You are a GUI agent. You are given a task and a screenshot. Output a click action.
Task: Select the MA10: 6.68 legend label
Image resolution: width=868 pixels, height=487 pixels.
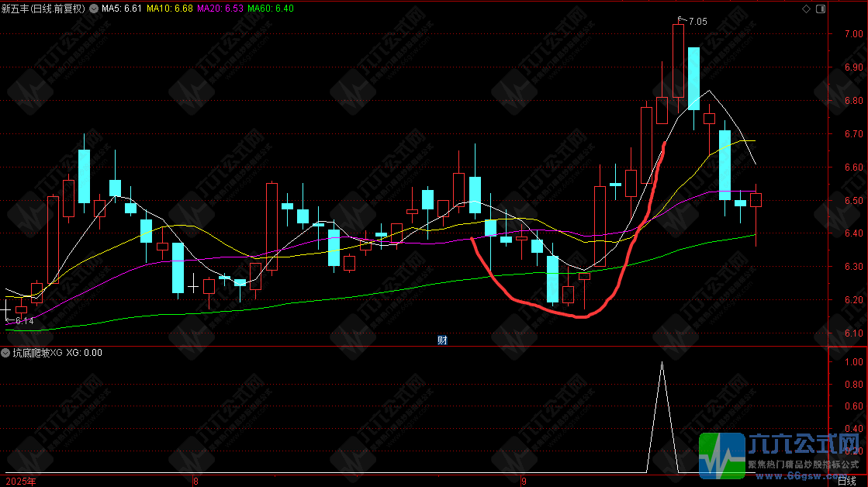click(x=170, y=9)
